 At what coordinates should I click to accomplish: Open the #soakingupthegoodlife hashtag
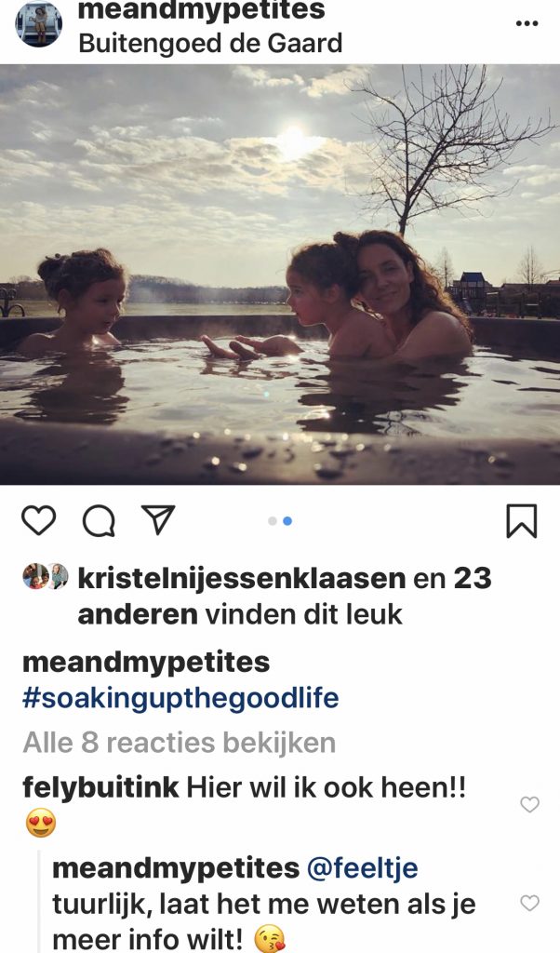pyautogui.click(x=180, y=698)
